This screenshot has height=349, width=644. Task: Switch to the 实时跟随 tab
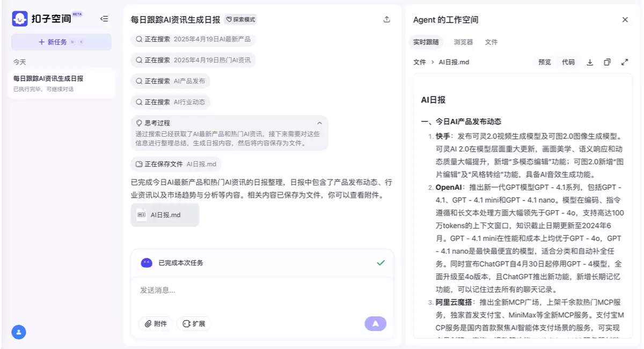pyautogui.click(x=426, y=42)
